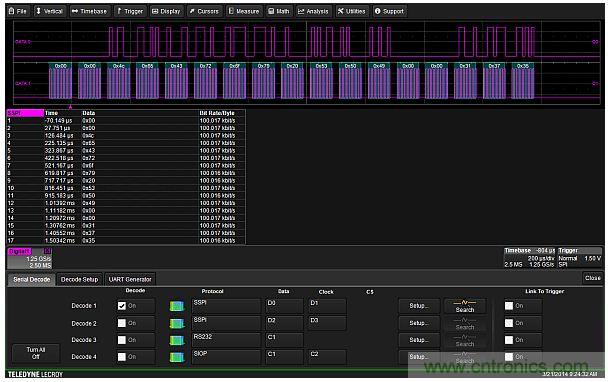Screen dimensions: 608x382
Task: Enable Link To Trigger for Decode 1
Action: pos(509,306)
